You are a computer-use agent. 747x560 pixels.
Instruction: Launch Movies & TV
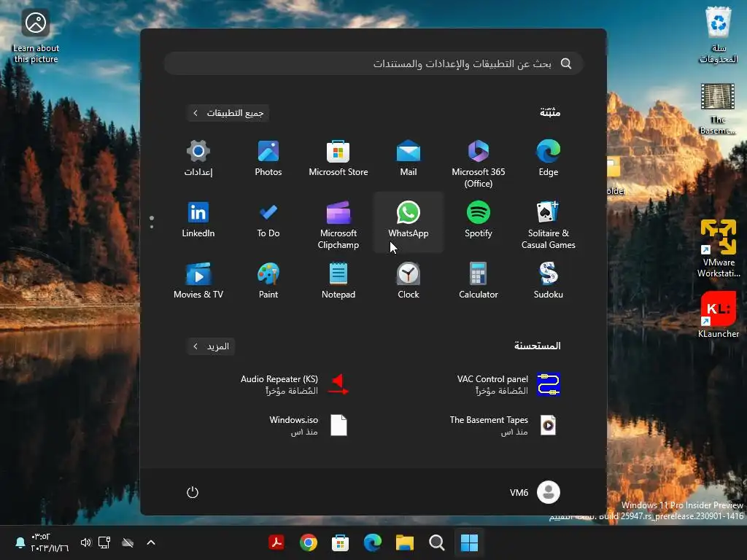(198, 282)
